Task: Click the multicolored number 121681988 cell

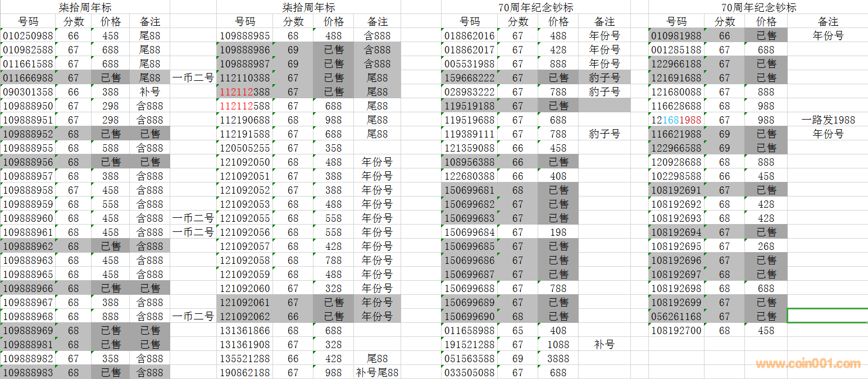Action: (x=676, y=120)
